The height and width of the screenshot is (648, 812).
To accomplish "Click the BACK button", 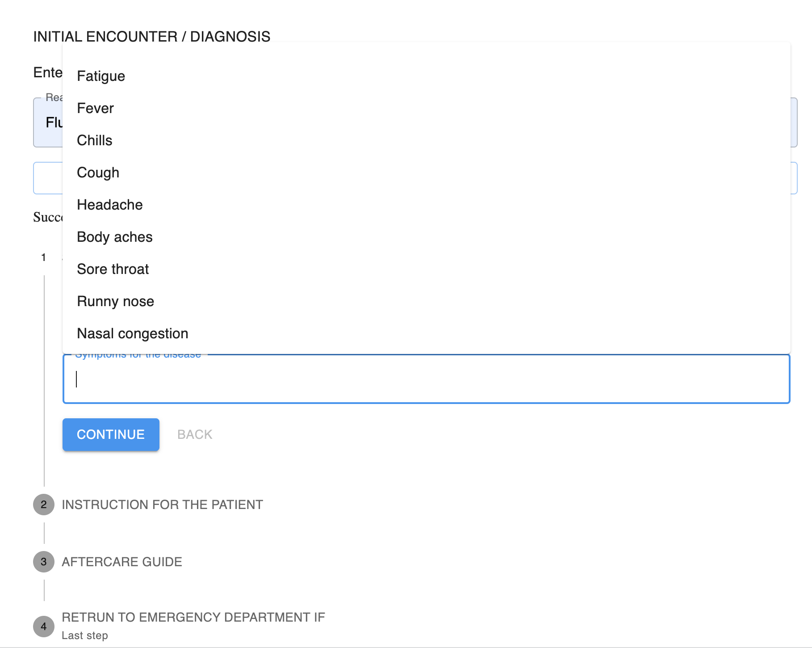I will (x=195, y=434).
